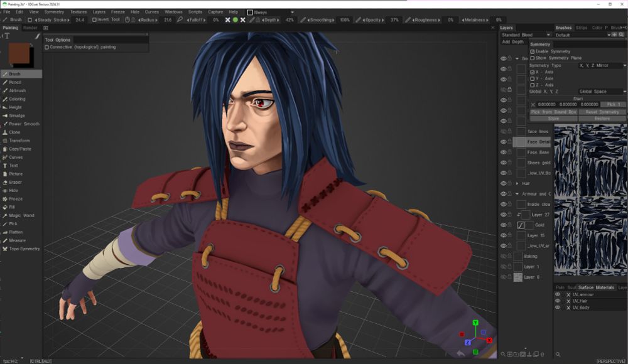Select the Height tool
Image resolution: width=628 pixels, height=364 pixels.
click(x=21, y=107)
